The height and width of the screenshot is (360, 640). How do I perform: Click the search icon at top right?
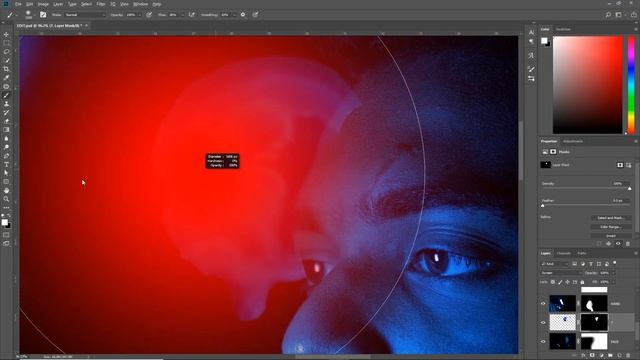608,15
